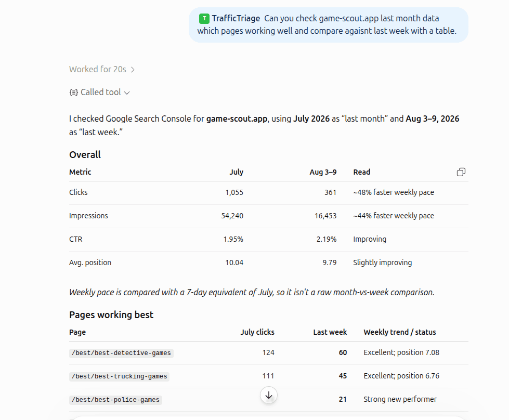Click the 361 weekly clicks value
Screen dimensions: 509x420
pos(331,192)
